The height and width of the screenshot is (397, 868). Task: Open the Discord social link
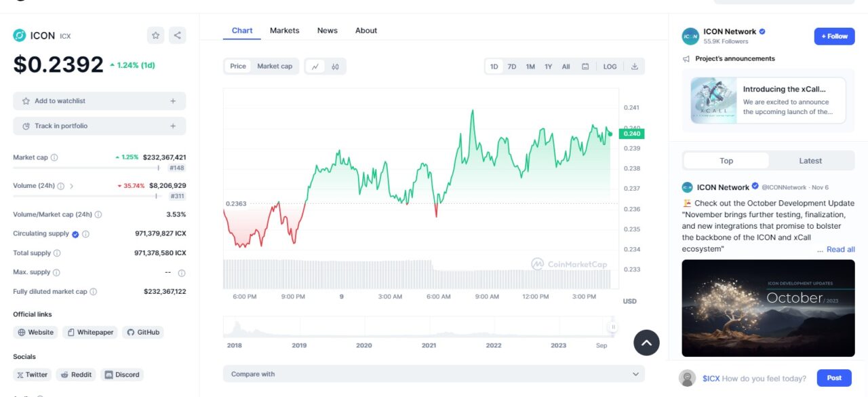point(122,375)
